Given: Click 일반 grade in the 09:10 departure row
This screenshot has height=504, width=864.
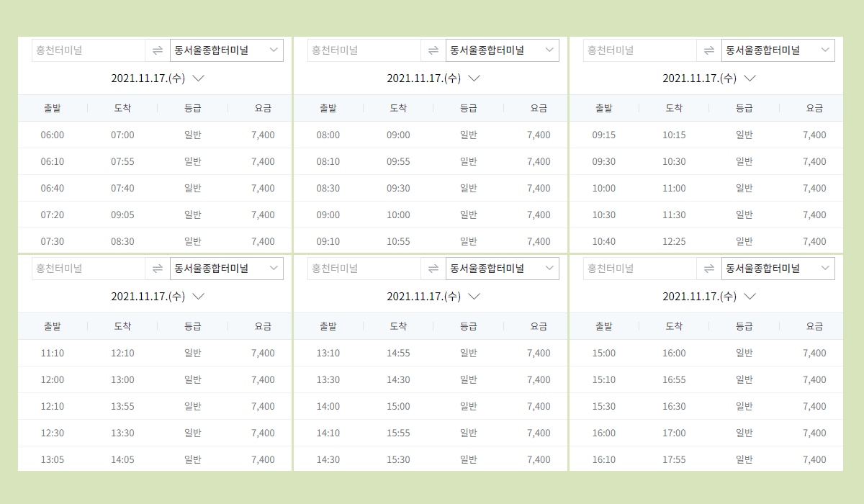Looking at the screenshot, I should pyautogui.click(x=469, y=242).
